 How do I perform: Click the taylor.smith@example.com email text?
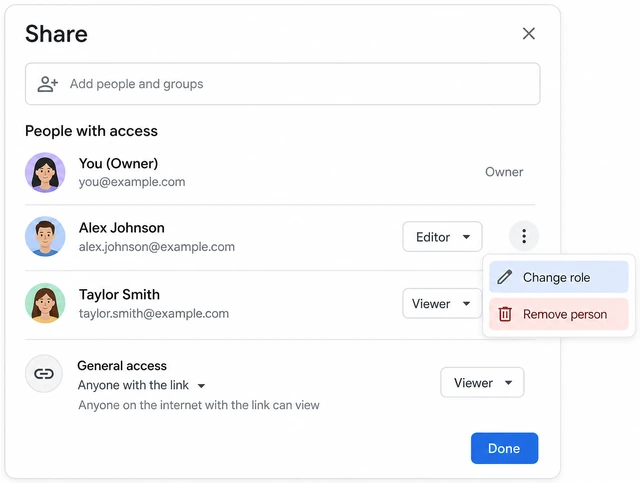click(x=154, y=314)
